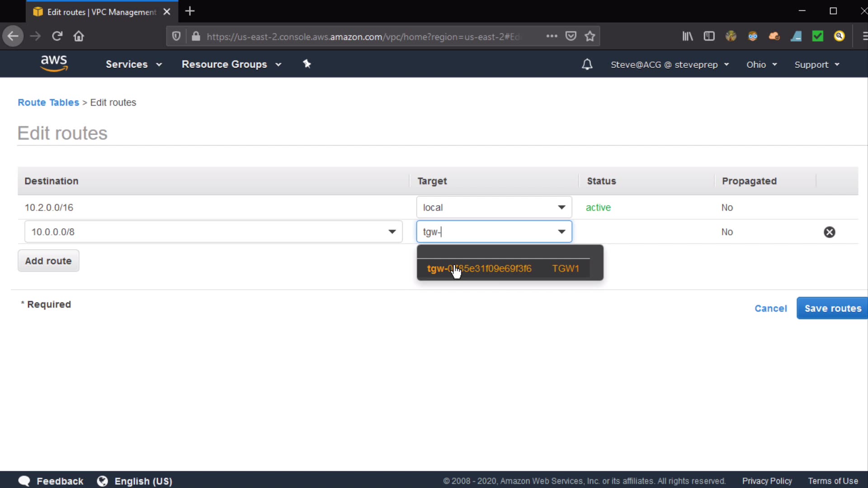Select the TGW1 transit gateway option
The height and width of the screenshot is (488, 868).
tap(503, 268)
